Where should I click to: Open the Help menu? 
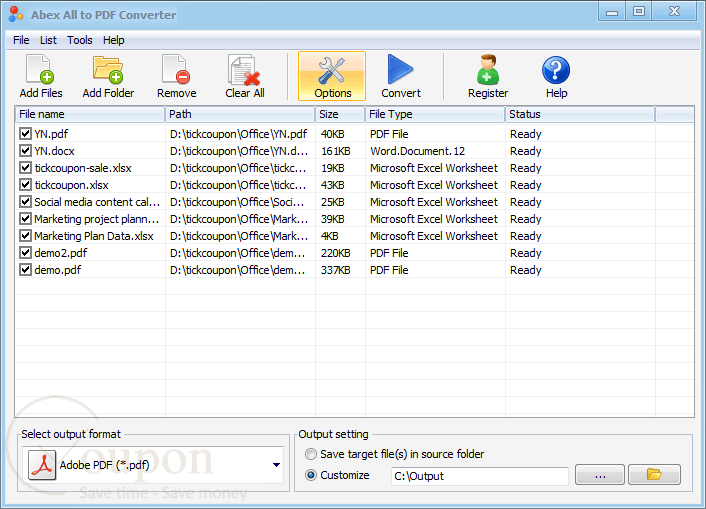113,40
